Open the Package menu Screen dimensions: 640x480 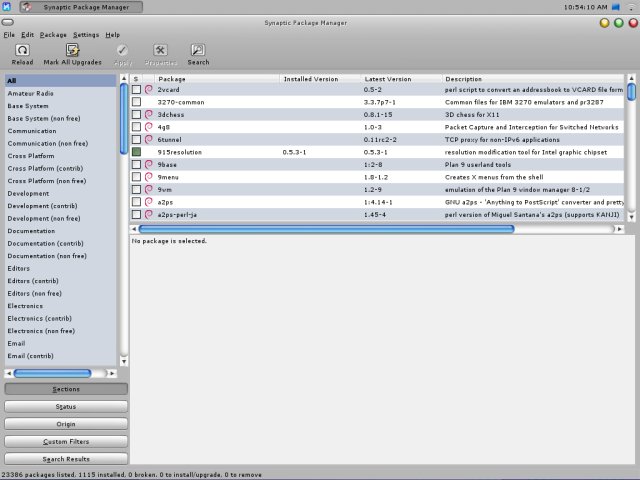click(53, 35)
